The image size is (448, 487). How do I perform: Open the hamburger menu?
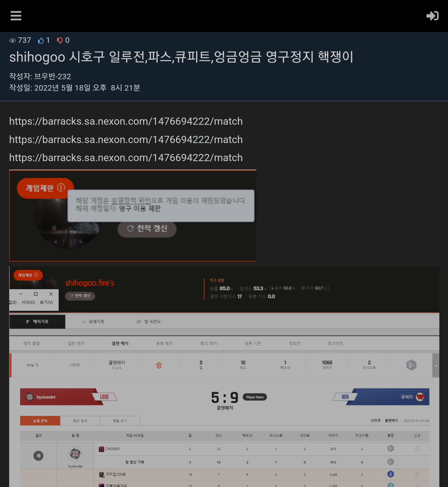pyautogui.click(x=16, y=16)
